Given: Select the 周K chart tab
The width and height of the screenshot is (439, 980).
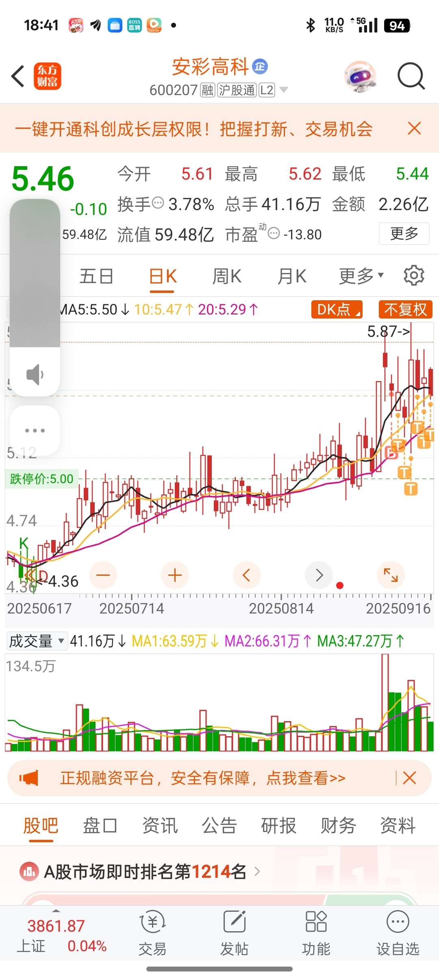Looking at the screenshot, I should pyautogui.click(x=227, y=276).
